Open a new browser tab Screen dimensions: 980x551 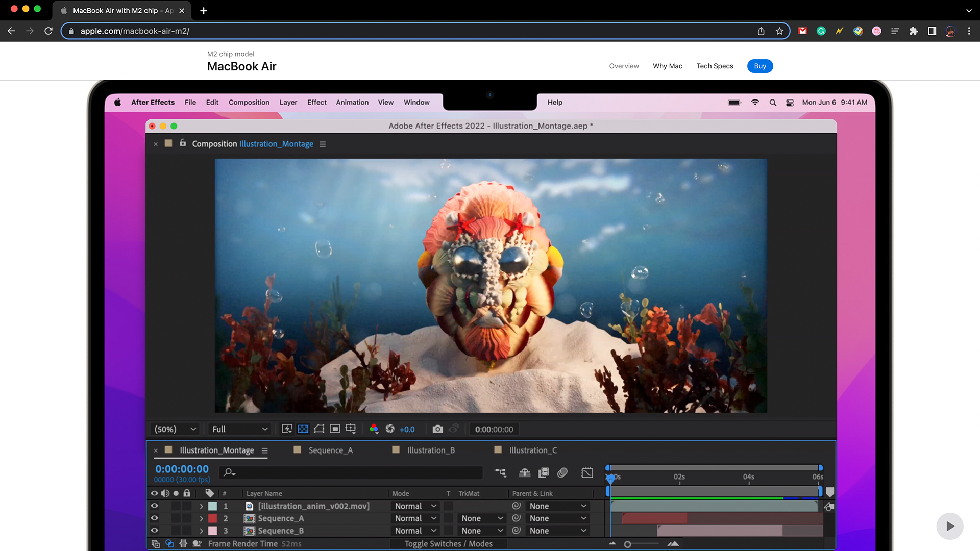tap(204, 11)
